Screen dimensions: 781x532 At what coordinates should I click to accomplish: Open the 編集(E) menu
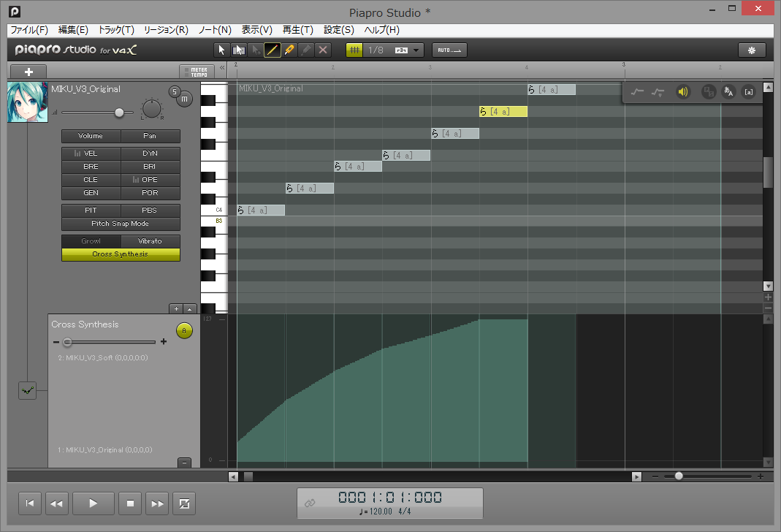(x=73, y=30)
